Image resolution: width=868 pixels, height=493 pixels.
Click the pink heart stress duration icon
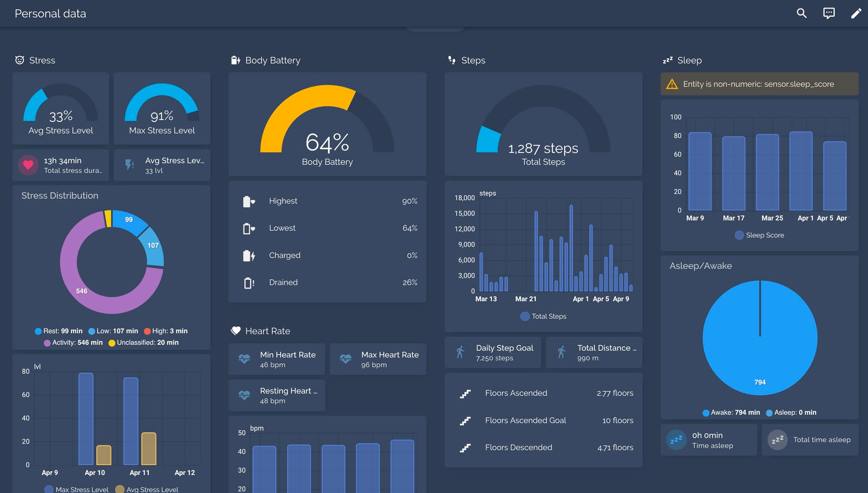(28, 165)
